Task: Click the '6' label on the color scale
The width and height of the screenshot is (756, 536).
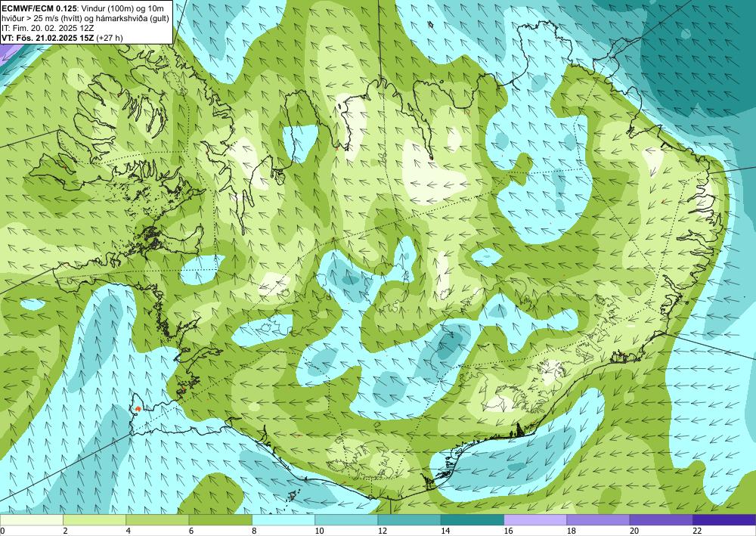Action: point(191,531)
